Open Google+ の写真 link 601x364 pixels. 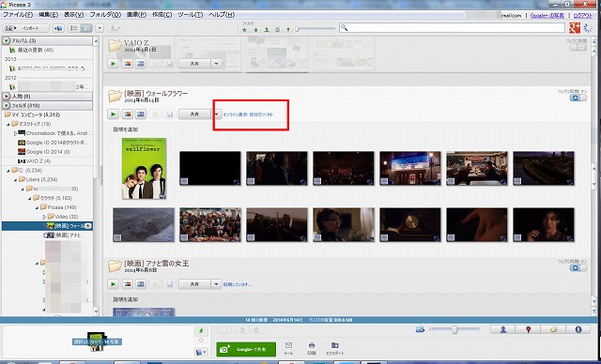point(547,16)
